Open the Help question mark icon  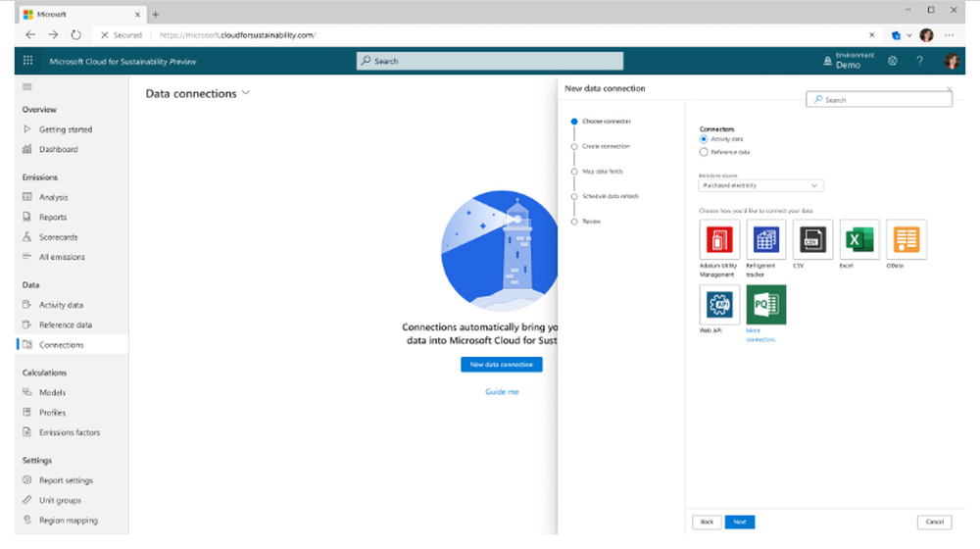(x=919, y=61)
